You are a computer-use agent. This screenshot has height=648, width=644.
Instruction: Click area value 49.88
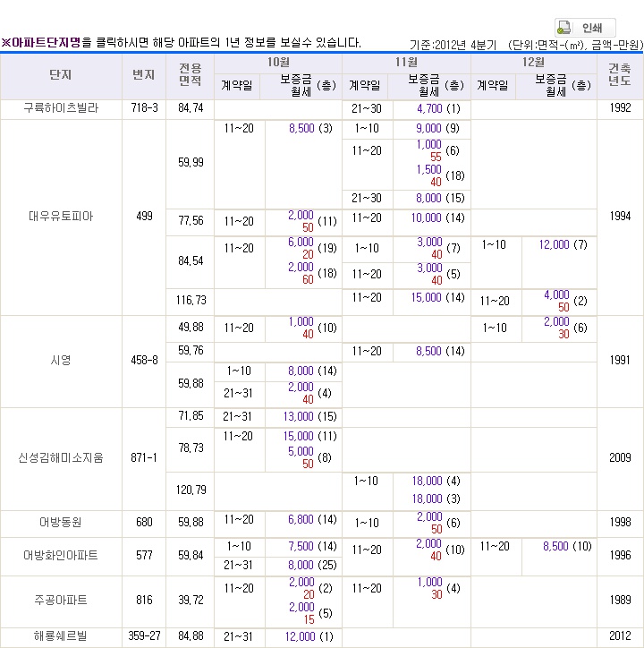pos(191,328)
